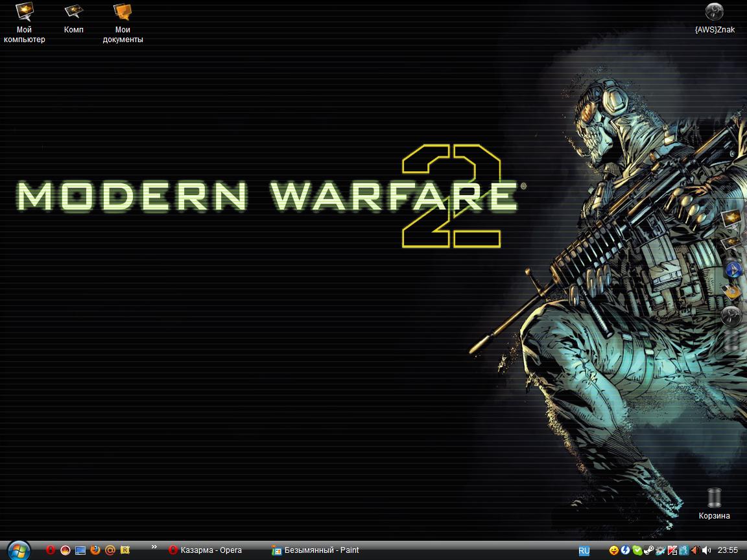The width and height of the screenshot is (747, 560).
Task: Open the {AWS}Znak desktop shortcut
Action: (715, 19)
